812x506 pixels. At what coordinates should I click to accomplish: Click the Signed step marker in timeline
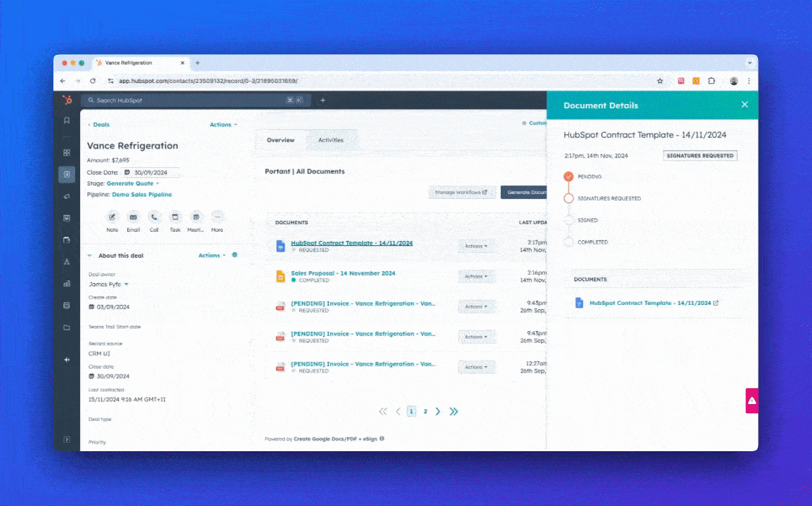click(568, 220)
